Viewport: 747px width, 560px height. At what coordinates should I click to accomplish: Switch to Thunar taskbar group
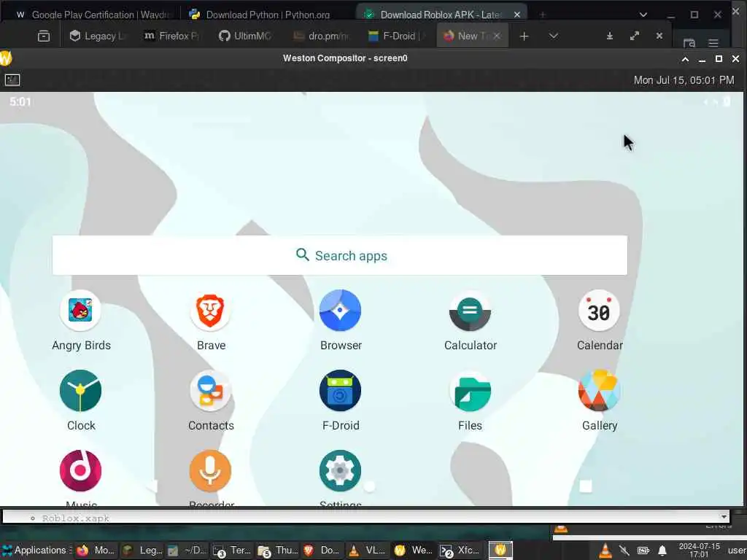tap(278, 550)
